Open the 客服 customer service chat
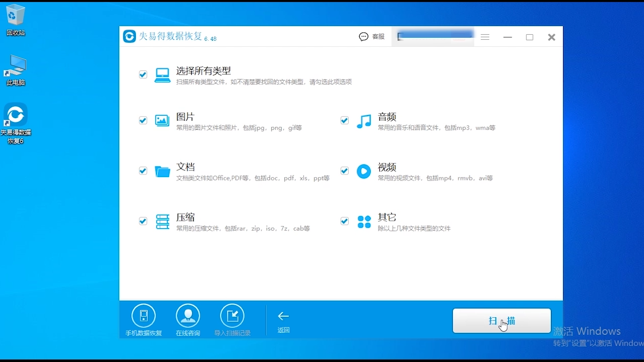 click(372, 37)
